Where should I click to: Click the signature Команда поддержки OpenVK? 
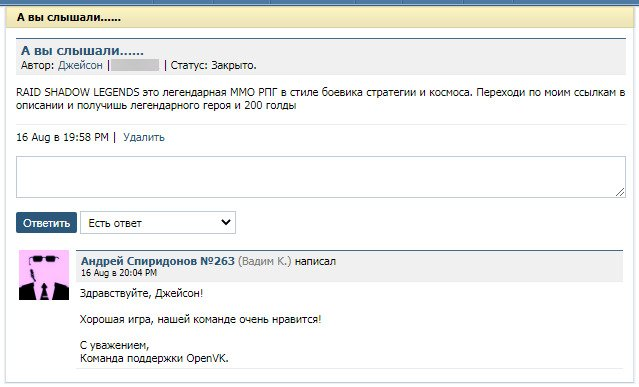154,358
